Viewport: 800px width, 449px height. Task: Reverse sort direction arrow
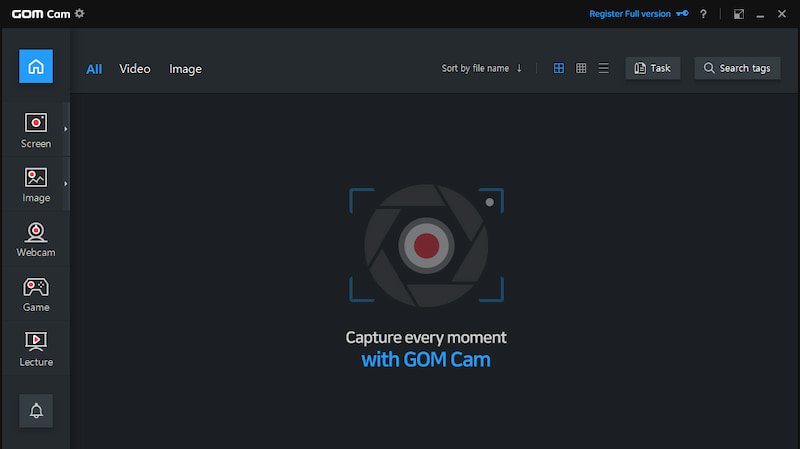tap(519, 68)
